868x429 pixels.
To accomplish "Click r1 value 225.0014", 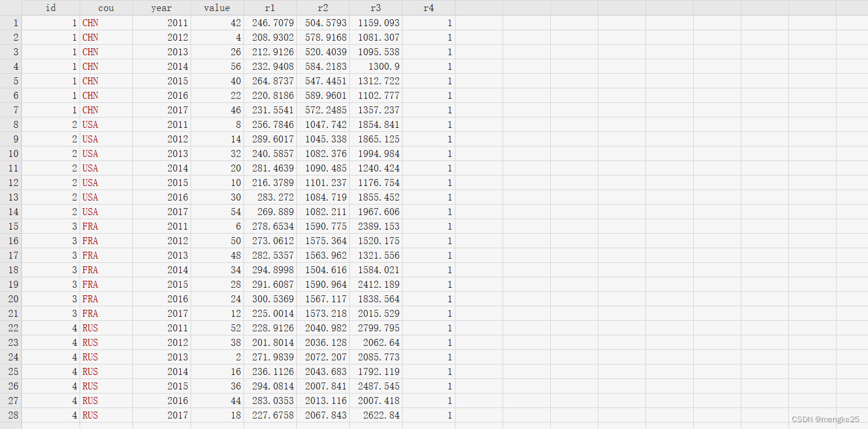I will point(270,313).
